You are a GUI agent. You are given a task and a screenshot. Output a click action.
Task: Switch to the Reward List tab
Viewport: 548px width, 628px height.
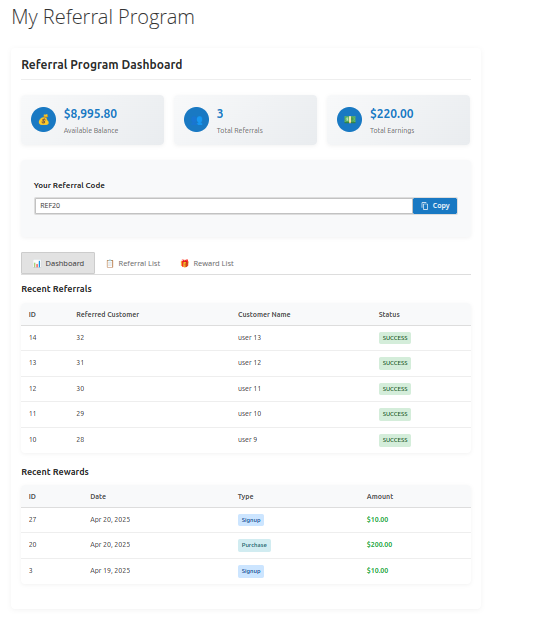coord(207,264)
